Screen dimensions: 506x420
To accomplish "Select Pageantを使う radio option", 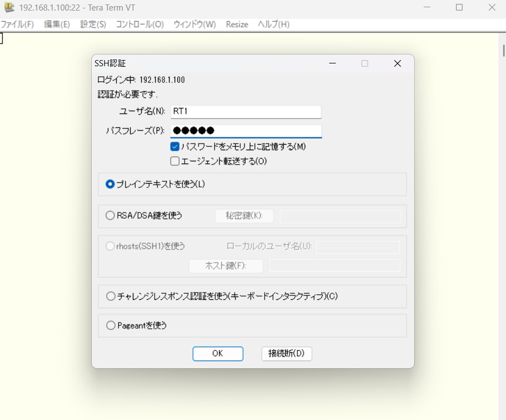I will (110, 325).
